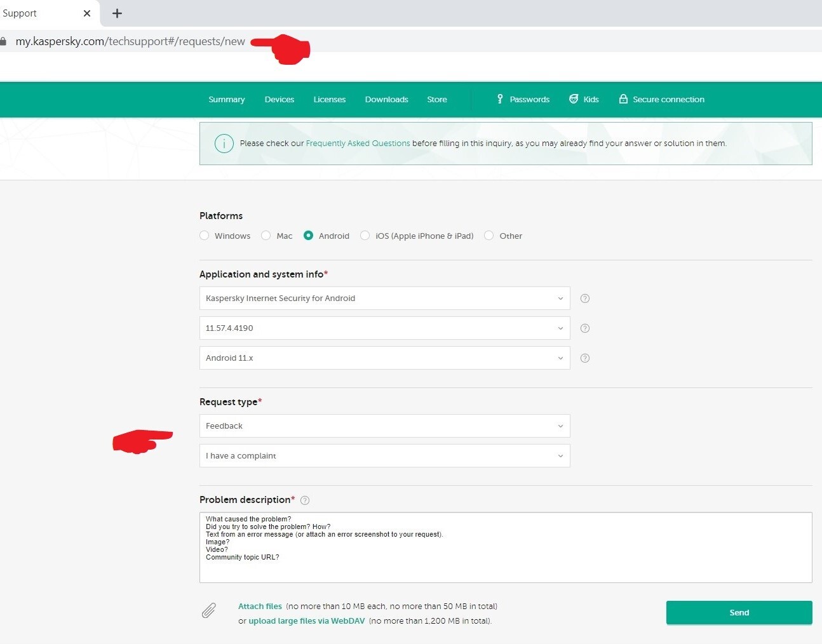This screenshot has width=822, height=644.
Task: Open the Licenses menu item
Action: pos(330,100)
